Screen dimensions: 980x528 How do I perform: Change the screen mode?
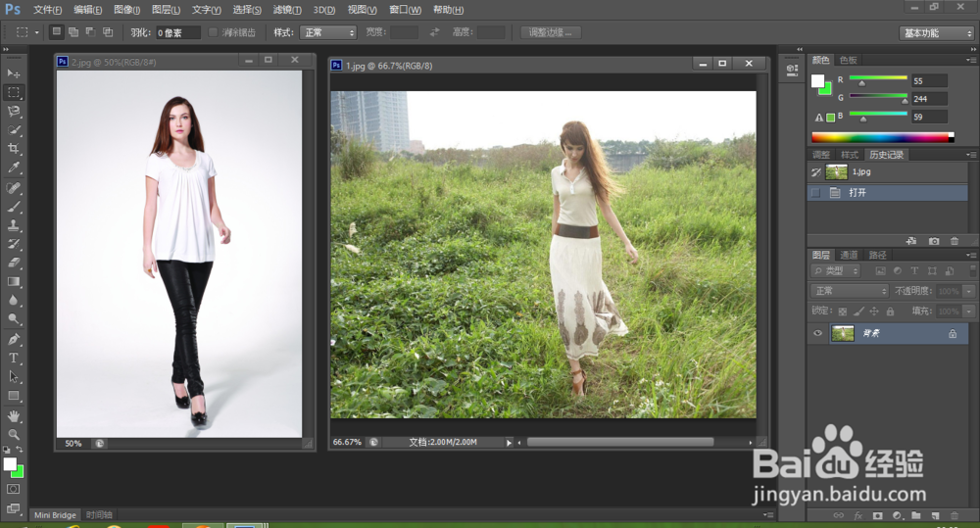tap(13, 508)
